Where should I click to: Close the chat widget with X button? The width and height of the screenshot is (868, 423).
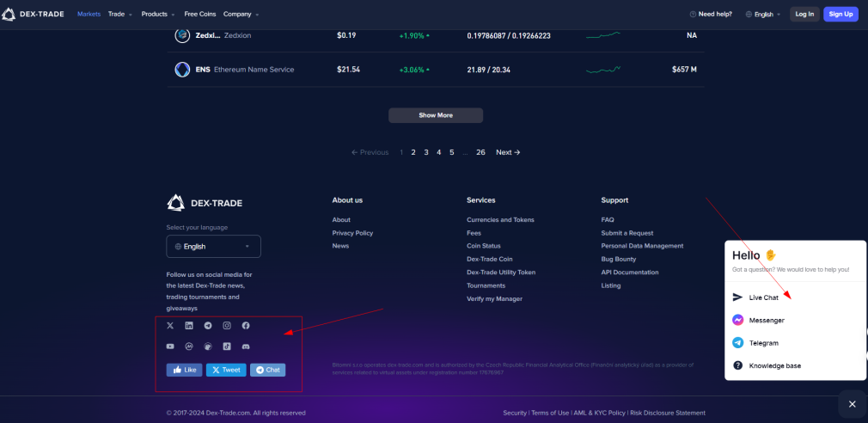[x=853, y=403]
